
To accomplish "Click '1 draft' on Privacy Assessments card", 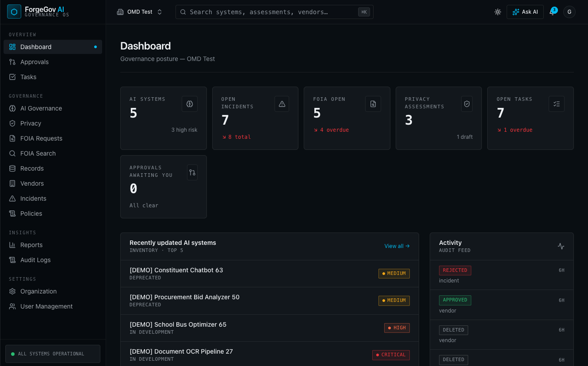I will coord(465,137).
